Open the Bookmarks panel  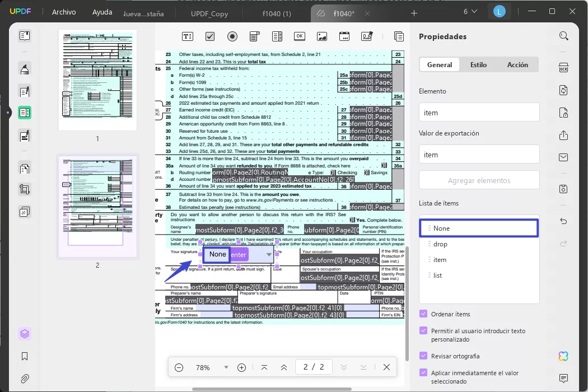tap(25, 356)
